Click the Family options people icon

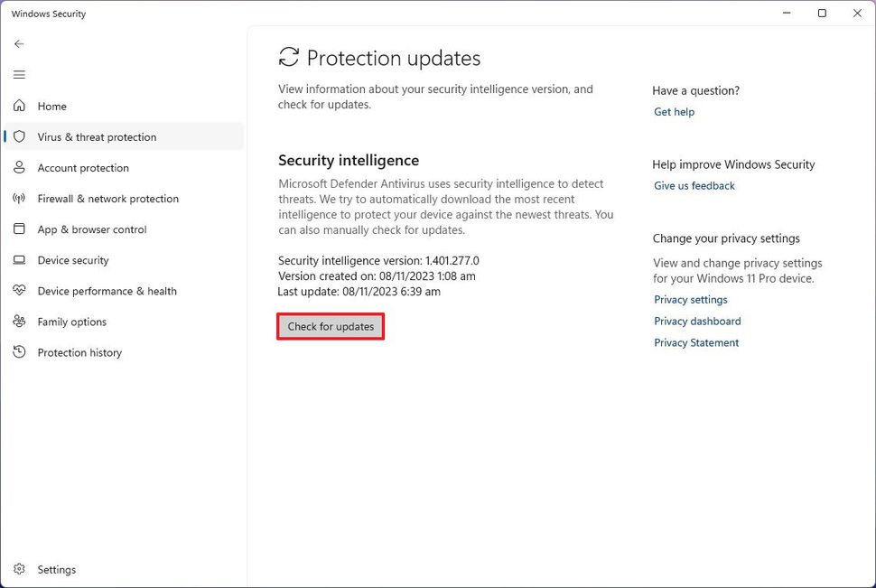pyautogui.click(x=19, y=321)
